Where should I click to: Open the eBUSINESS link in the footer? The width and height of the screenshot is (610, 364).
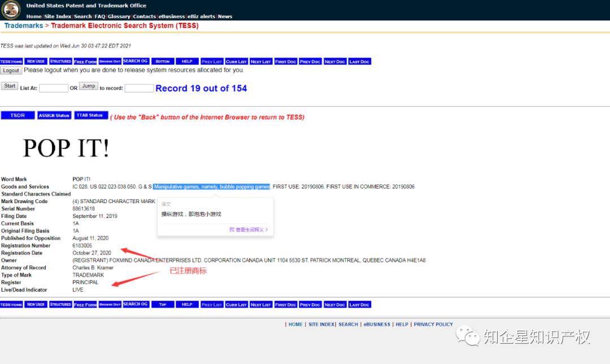tap(377, 324)
